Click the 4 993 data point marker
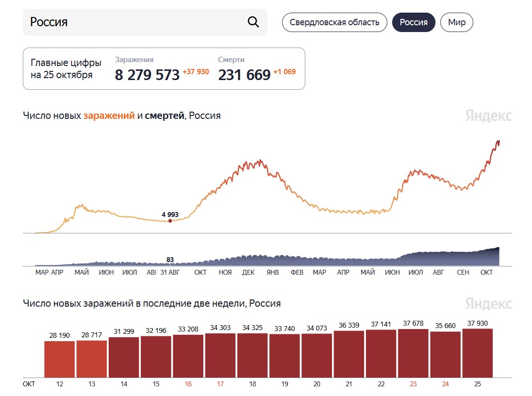This screenshot has height=396, width=532. click(170, 221)
